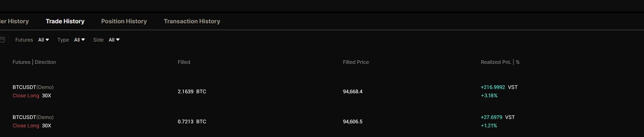Click the 94,606.5 filled price
Viewport: 644px width, 137px height.
pyautogui.click(x=353, y=122)
